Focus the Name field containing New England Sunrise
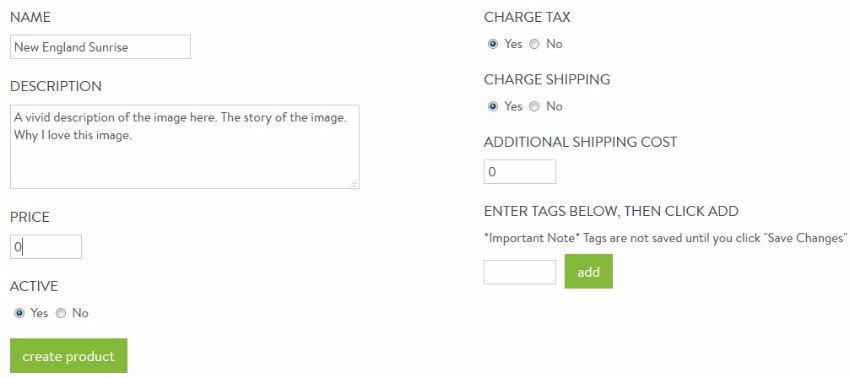 point(100,47)
